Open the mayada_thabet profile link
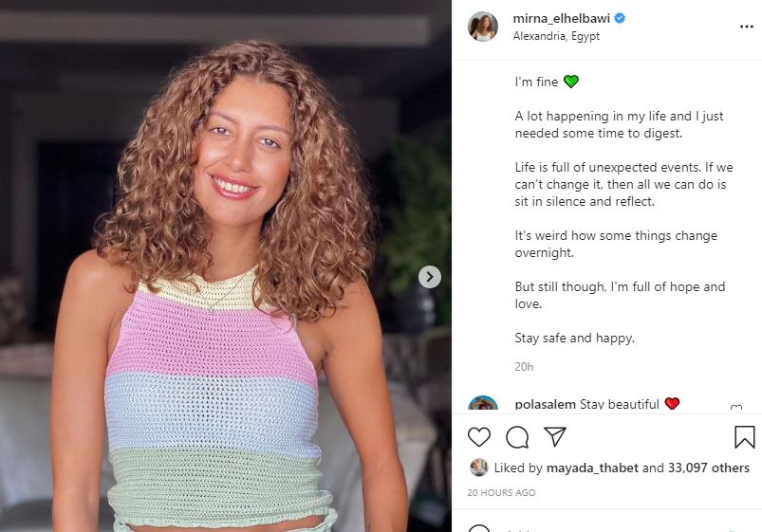Viewport: 762px width, 532px height. tap(597, 468)
